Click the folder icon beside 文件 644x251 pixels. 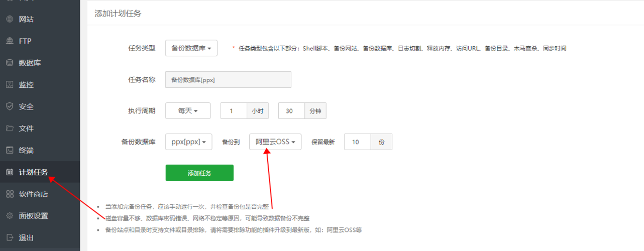tap(10, 129)
